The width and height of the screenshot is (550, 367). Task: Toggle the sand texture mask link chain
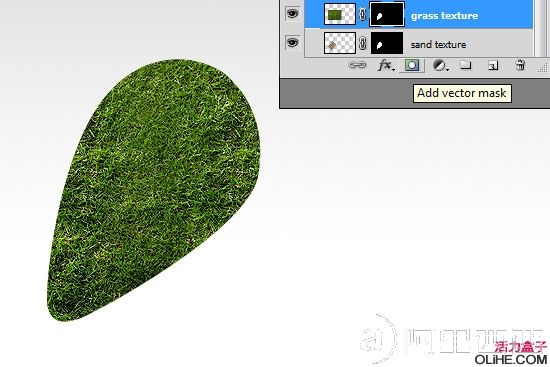point(363,44)
